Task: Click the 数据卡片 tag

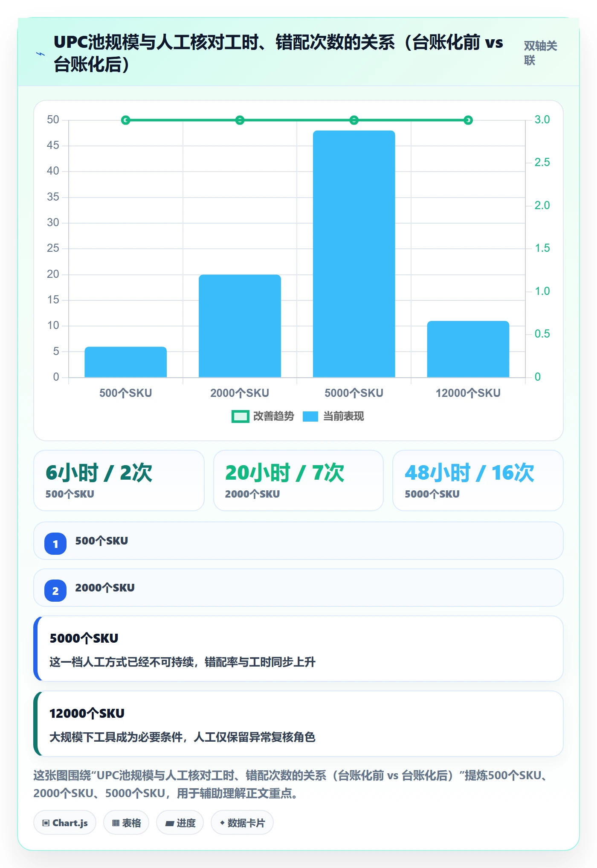Action: [242, 822]
